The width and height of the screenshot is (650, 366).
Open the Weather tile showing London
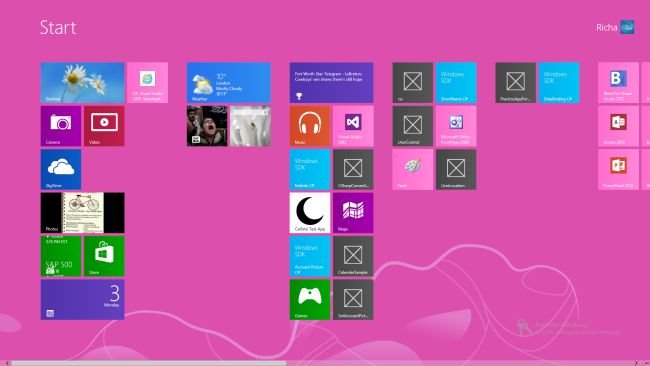[x=229, y=82]
